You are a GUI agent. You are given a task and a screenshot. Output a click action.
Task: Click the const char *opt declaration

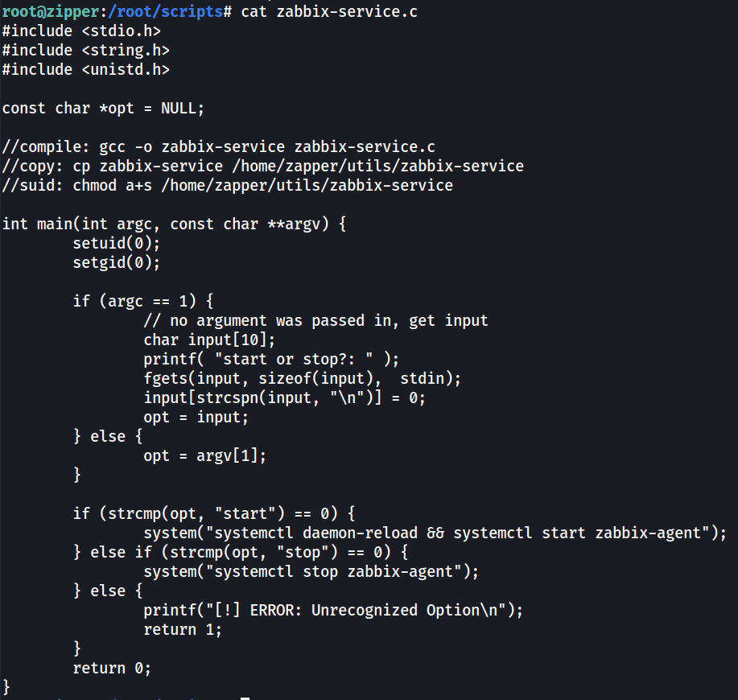point(103,108)
